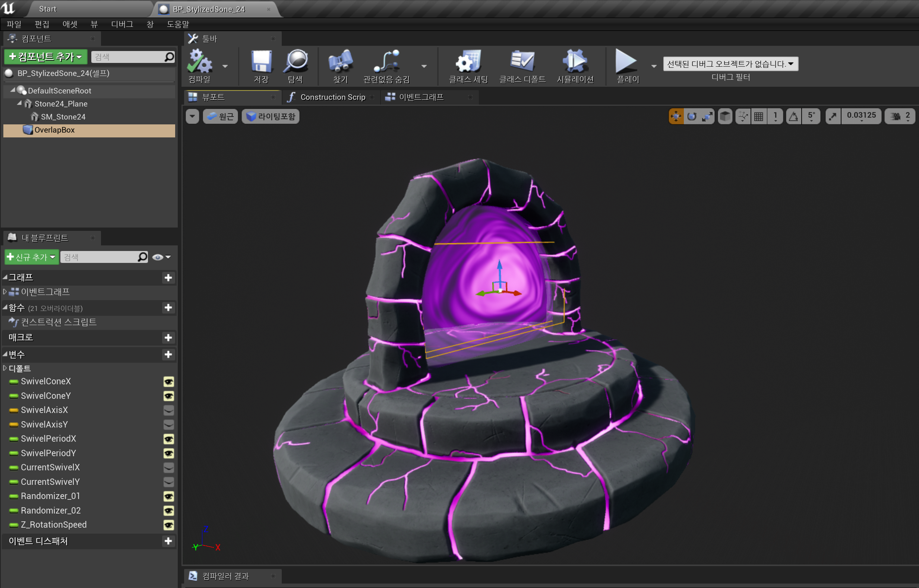Image resolution: width=919 pixels, height=588 pixels.
Task: Add a new macro with plus
Action: [x=168, y=337]
